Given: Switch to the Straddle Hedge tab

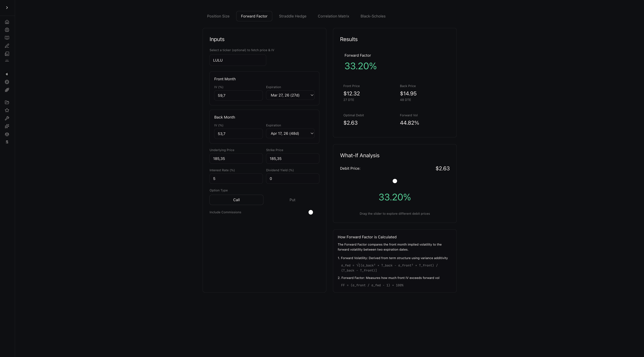Looking at the screenshot, I should 293,16.
